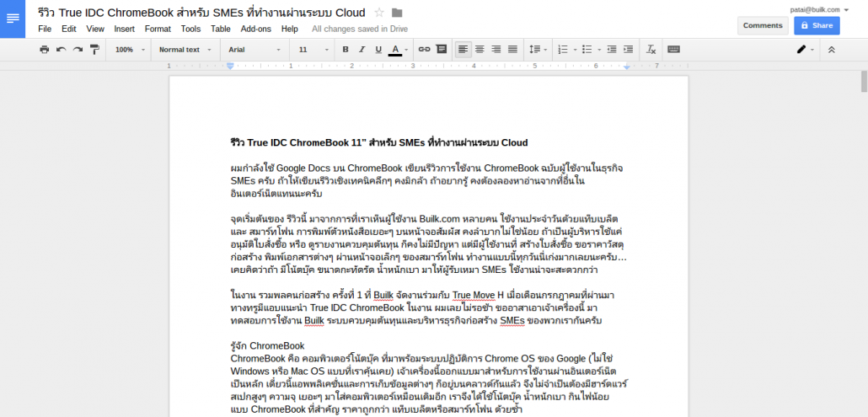
Task: Justify the text
Action: pyautogui.click(x=512, y=50)
